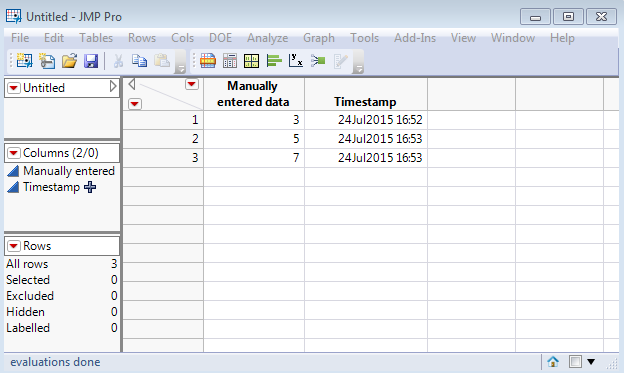Open the Analyze menu
Viewport: 624px width, 373px height.
267,38
